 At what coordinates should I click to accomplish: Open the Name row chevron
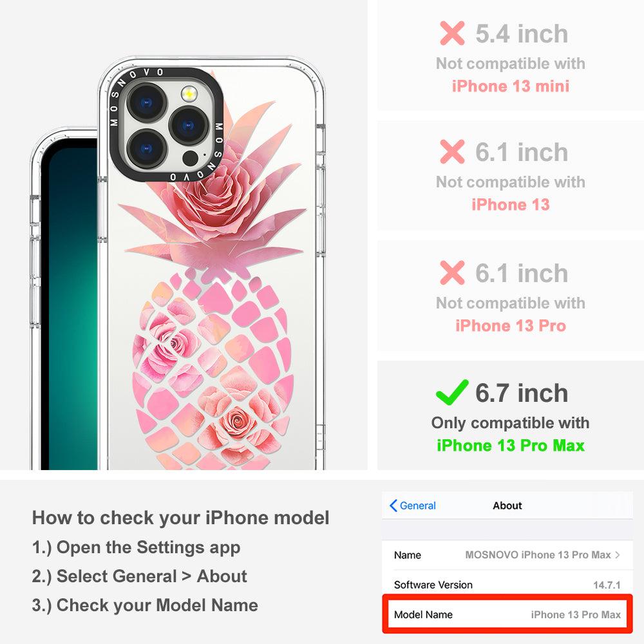(618, 555)
